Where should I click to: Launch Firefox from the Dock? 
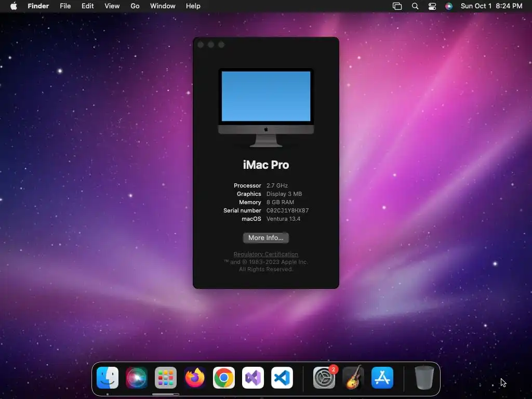[195, 378]
